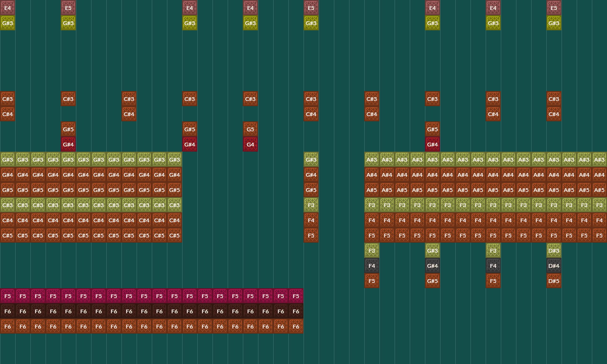Click the G#5 note above the leftmost crimson G#4
The width and height of the screenshot is (607, 364).
pyautogui.click(x=68, y=129)
